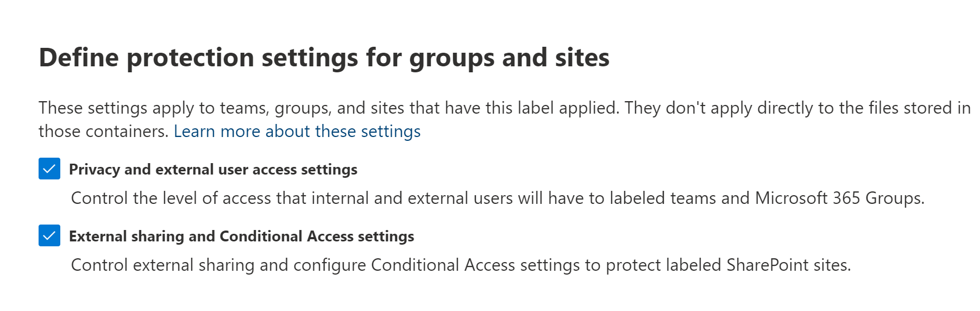The width and height of the screenshot is (980, 311).
Task: Uncheck Privacy and external user access checkbox
Action: (49, 169)
